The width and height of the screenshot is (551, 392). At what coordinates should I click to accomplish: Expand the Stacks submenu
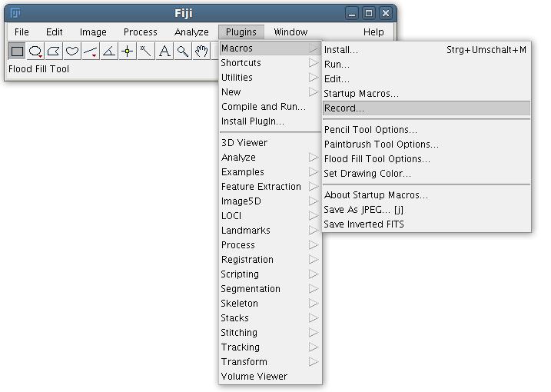[x=270, y=317]
